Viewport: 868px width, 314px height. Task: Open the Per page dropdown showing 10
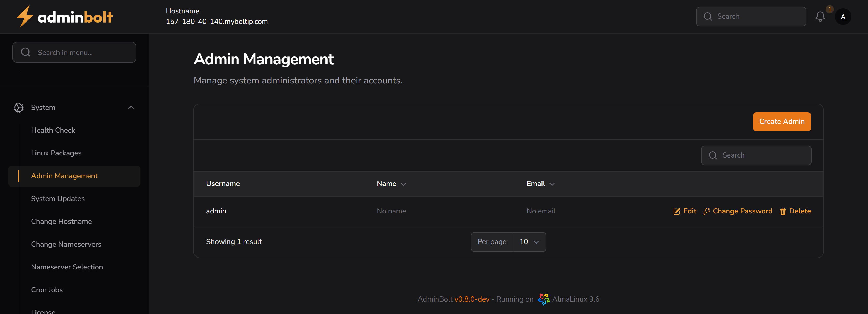click(529, 242)
